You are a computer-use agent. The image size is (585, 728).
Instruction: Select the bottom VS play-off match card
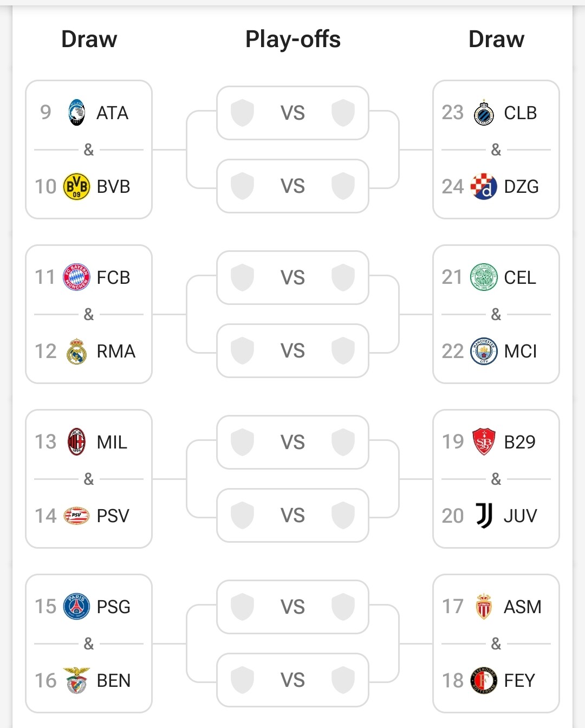[292, 680]
